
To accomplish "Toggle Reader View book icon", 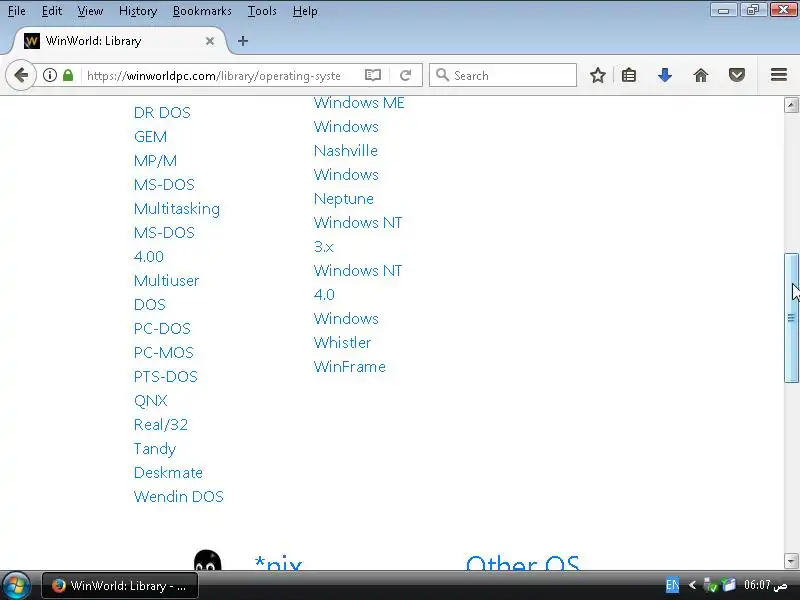I will pos(373,76).
